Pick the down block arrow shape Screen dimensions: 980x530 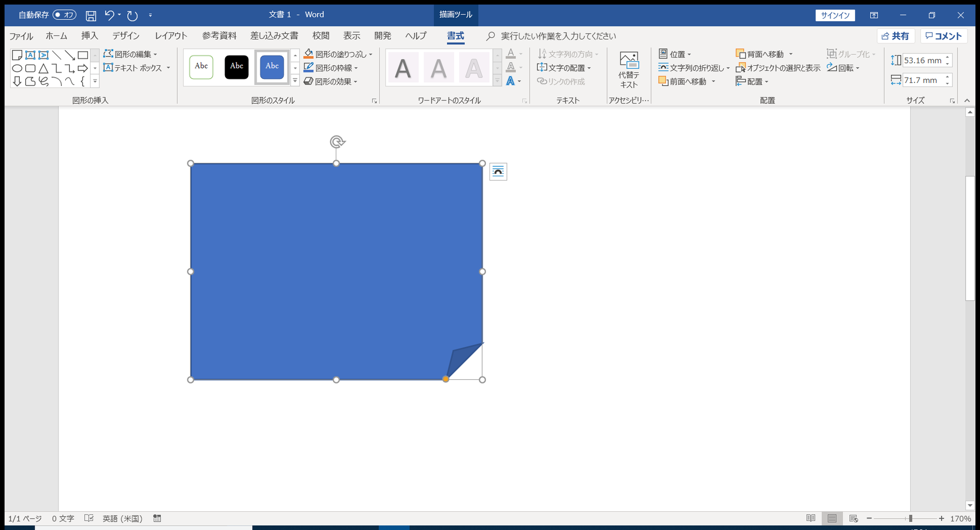click(x=17, y=81)
